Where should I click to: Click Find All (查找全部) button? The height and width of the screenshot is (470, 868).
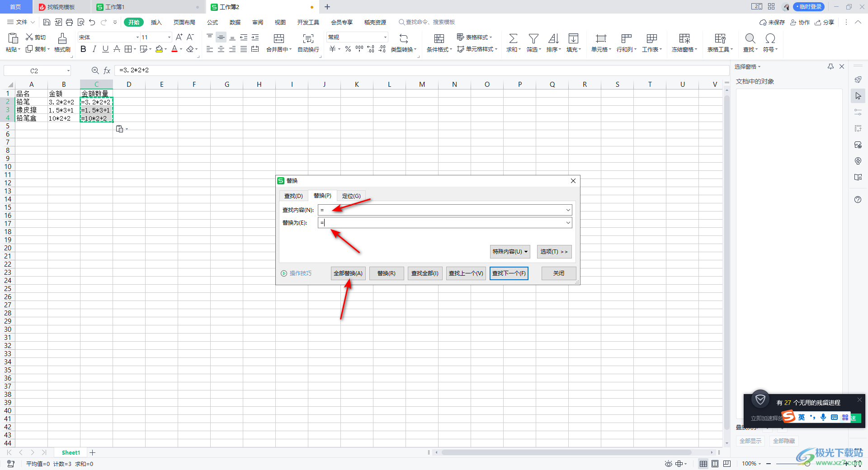pos(425,273)
